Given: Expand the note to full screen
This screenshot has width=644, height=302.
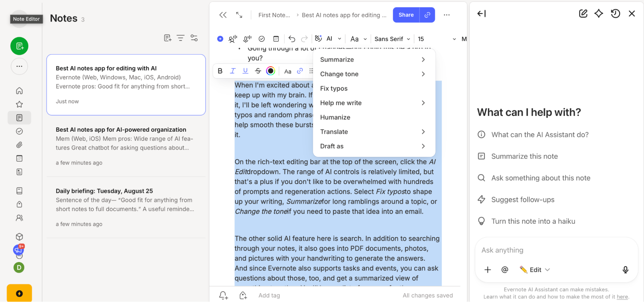Looking at the screenshot, I should click(239, 15).
